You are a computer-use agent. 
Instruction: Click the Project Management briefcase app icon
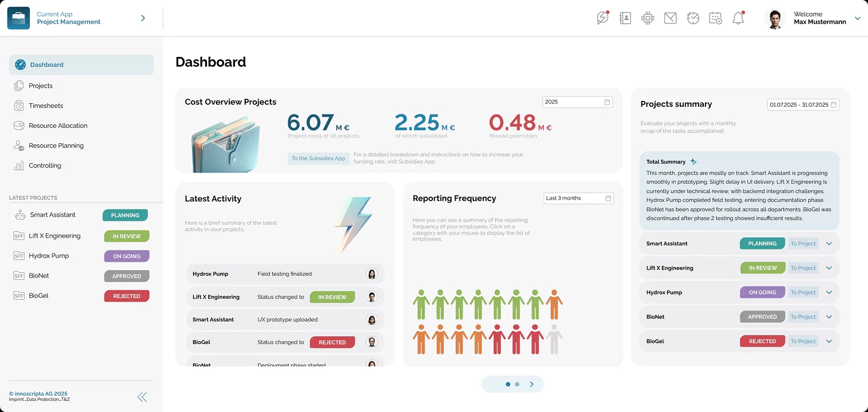point(19,18)
